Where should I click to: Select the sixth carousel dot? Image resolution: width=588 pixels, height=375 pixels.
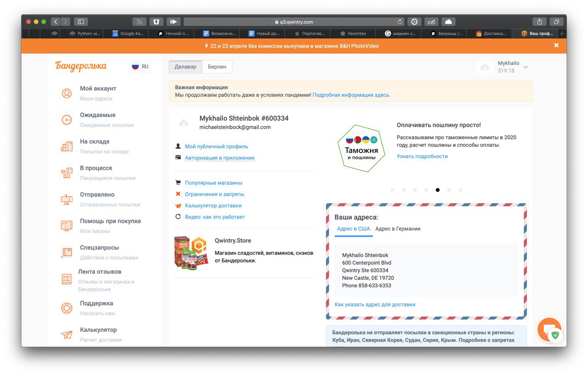pyautogui.click(x=449, y=190)
